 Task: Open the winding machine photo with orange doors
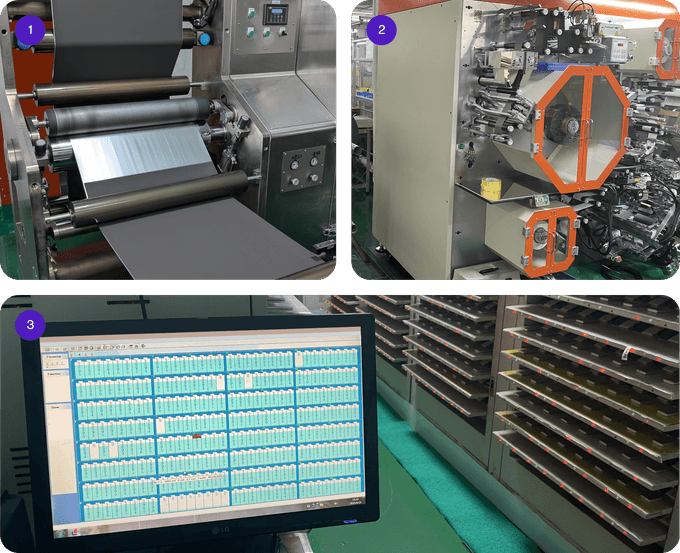tap(516, 140)
